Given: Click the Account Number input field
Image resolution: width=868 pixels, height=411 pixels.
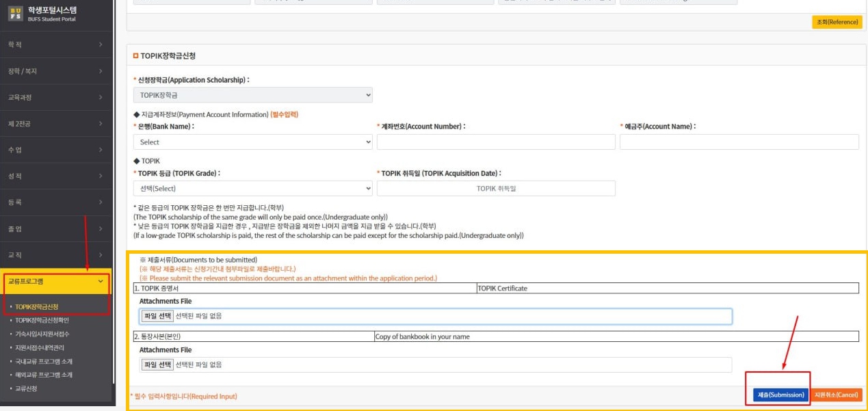Looking at the screenshot, I should 496,142.
